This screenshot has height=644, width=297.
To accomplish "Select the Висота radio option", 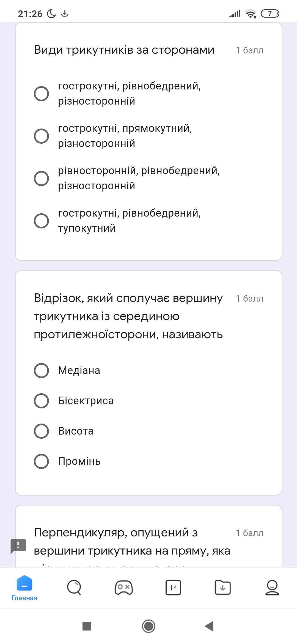I will pos(41,431).
